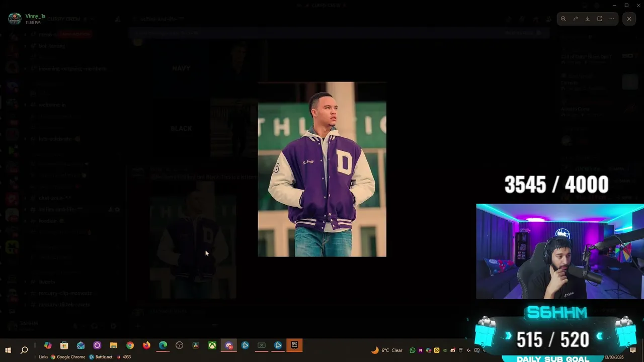Launch Google Chrome from the taskbar icons

[130, 345]
